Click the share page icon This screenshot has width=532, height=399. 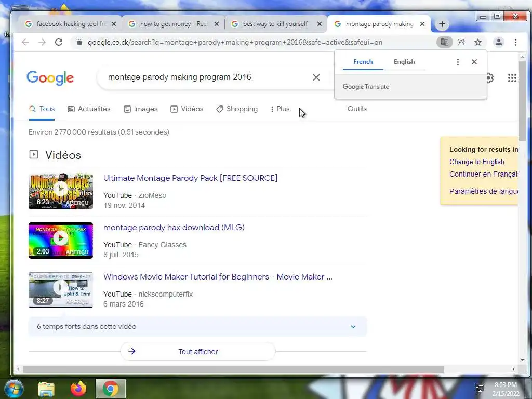(461, 42)
